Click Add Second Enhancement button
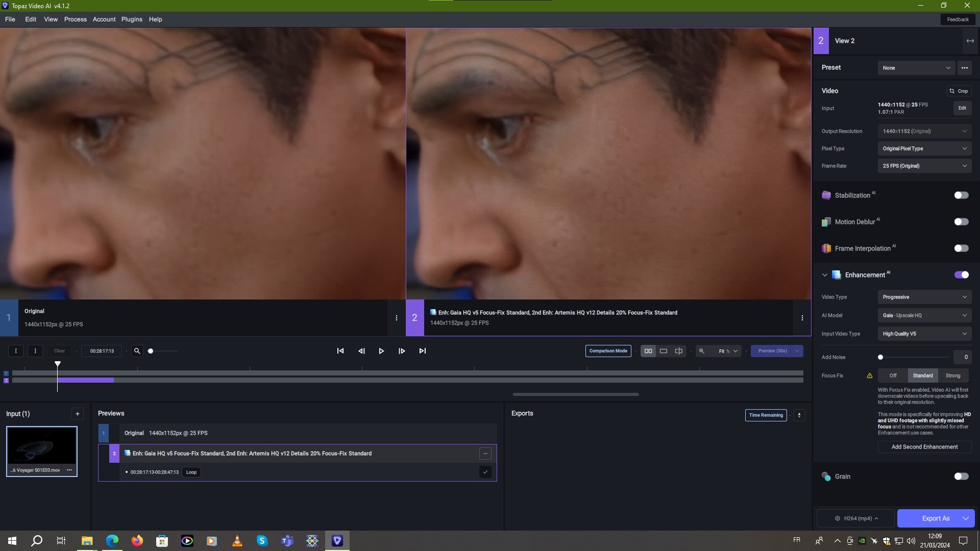The height and width of the screenshot is (551, 980). (x=924, y=447)
